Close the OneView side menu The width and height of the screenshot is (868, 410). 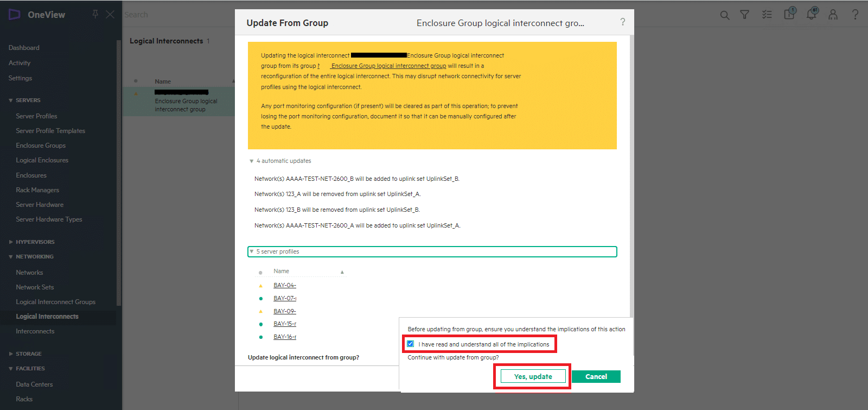110,14
